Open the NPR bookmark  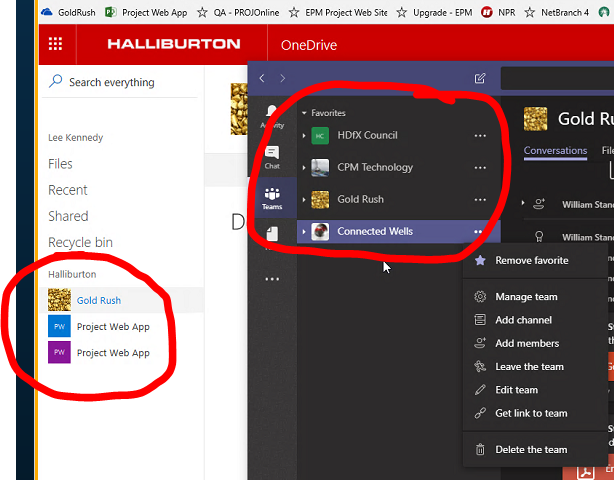(498, 13)
